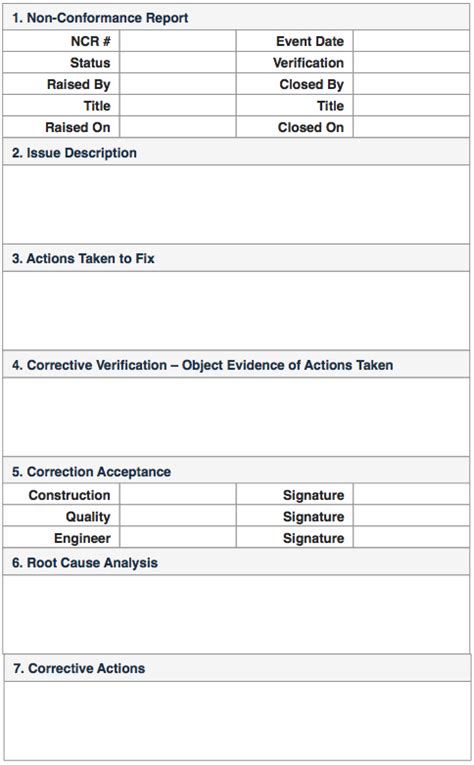Click the NCR # input field
Screen dimensions: 474x765
(178, 41)
